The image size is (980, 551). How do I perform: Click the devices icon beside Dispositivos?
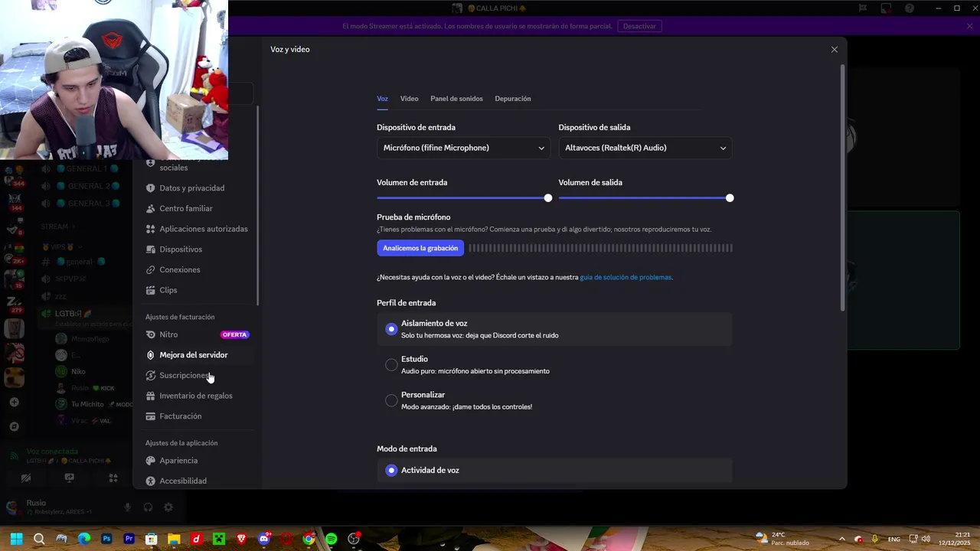[151, 249]
